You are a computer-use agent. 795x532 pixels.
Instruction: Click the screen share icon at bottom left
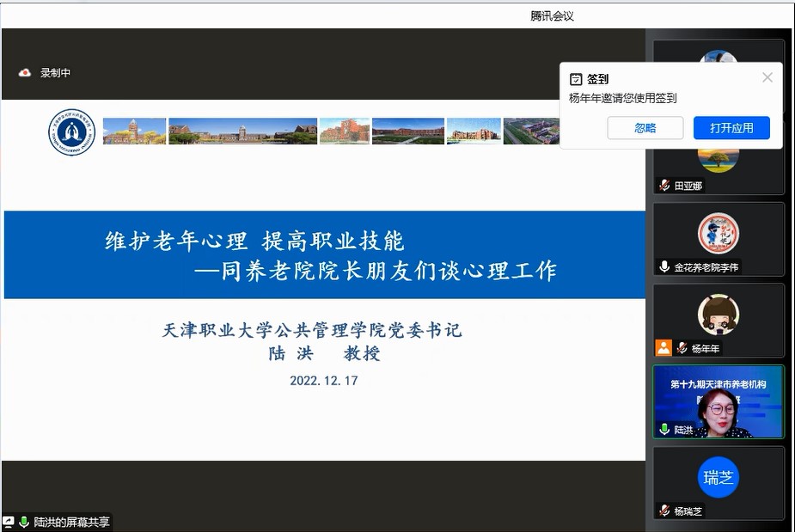pyautogui.click(x=9, y=522)
